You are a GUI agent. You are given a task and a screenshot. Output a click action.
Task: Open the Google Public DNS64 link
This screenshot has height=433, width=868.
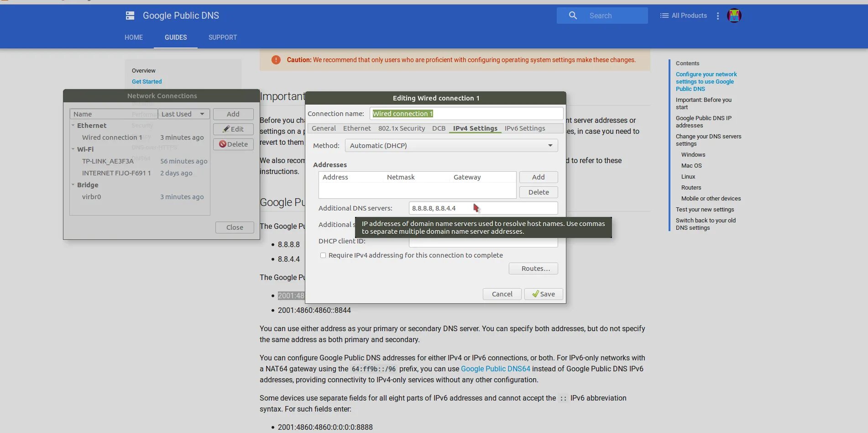[x=496, y=369]
